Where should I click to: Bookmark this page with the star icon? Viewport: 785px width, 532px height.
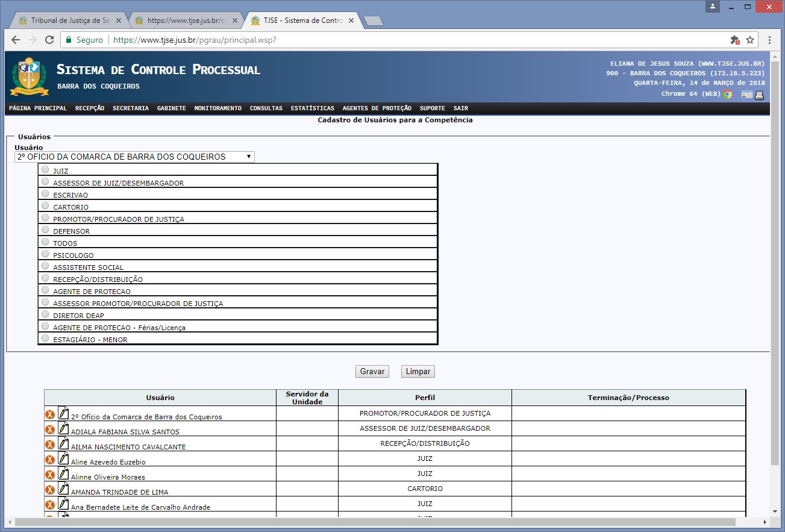(750, 40)
